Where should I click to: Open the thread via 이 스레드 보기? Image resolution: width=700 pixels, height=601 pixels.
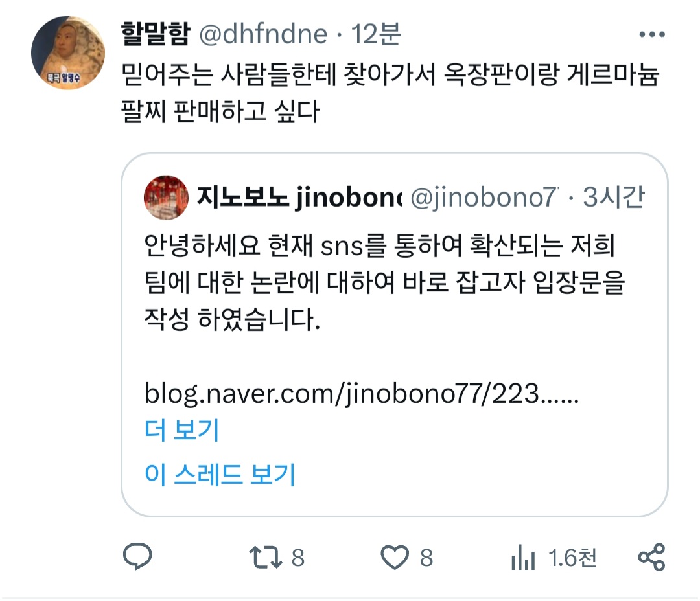220,474
